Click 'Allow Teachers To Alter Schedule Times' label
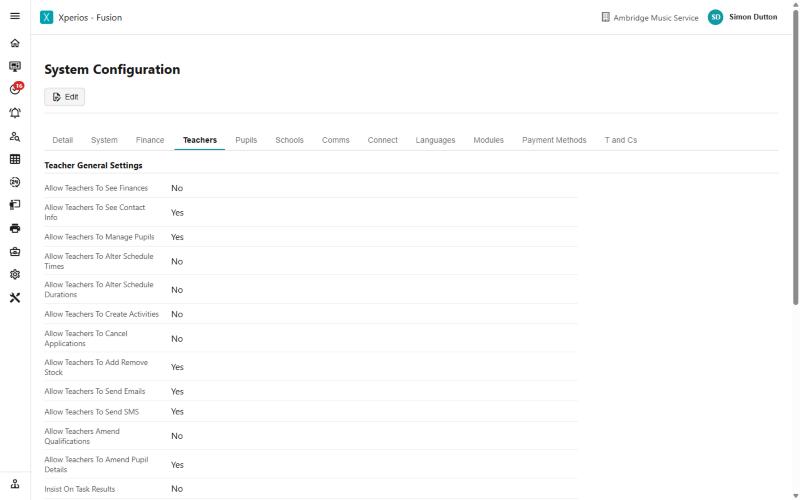This screenshot has height=500, width=800. 99,261
